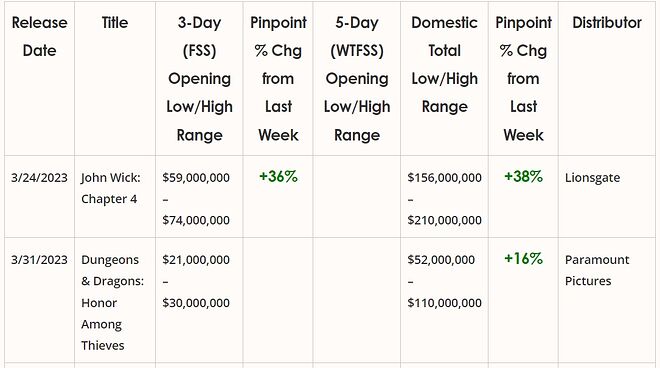Select the Paramount Pictures distributor cell
Viewport: 660px width, 368px height.
coord(597,270)
